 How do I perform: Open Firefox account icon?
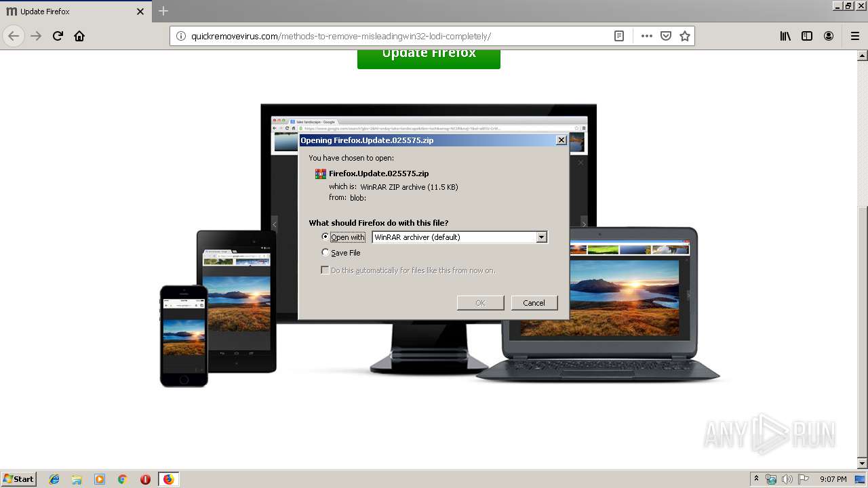pos(829,36)
